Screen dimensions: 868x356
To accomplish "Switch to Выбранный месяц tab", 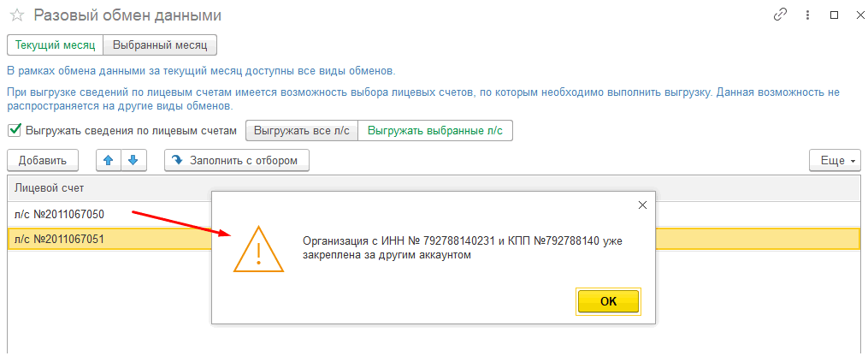I will coord(160,45).
